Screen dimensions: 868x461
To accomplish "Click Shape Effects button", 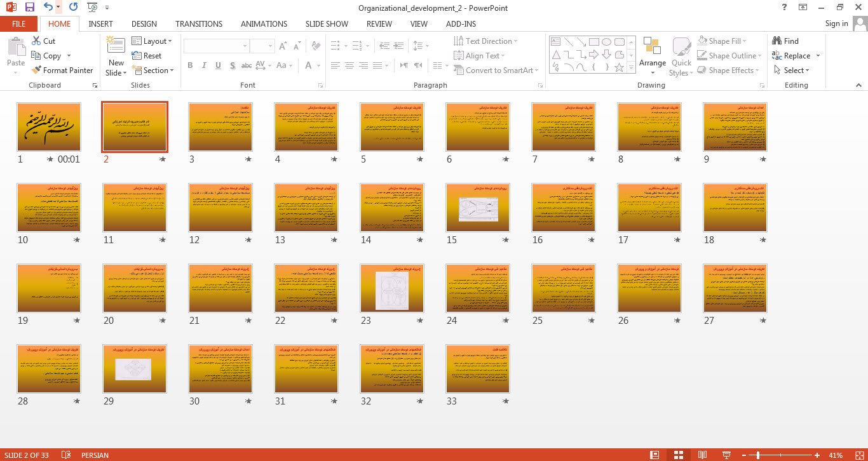I will pyautogui.click(x=728, y=70).
